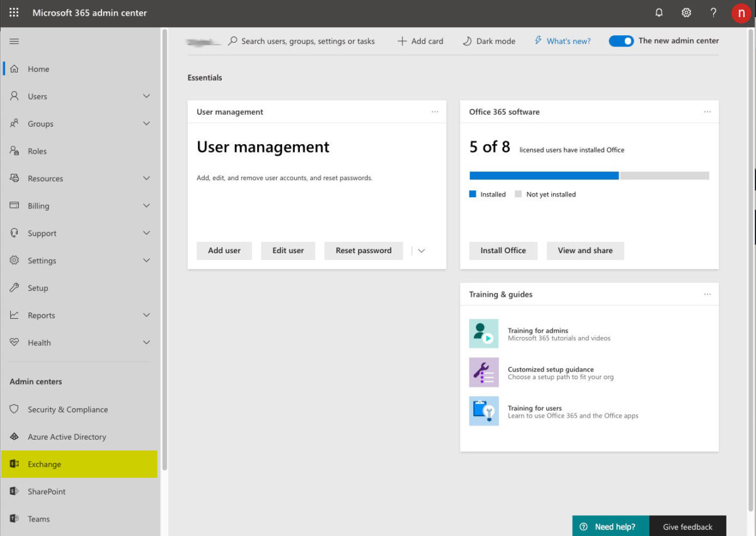
Task: Open the Microsoft 365 app launcher waffle
Action: coord(13,13)
